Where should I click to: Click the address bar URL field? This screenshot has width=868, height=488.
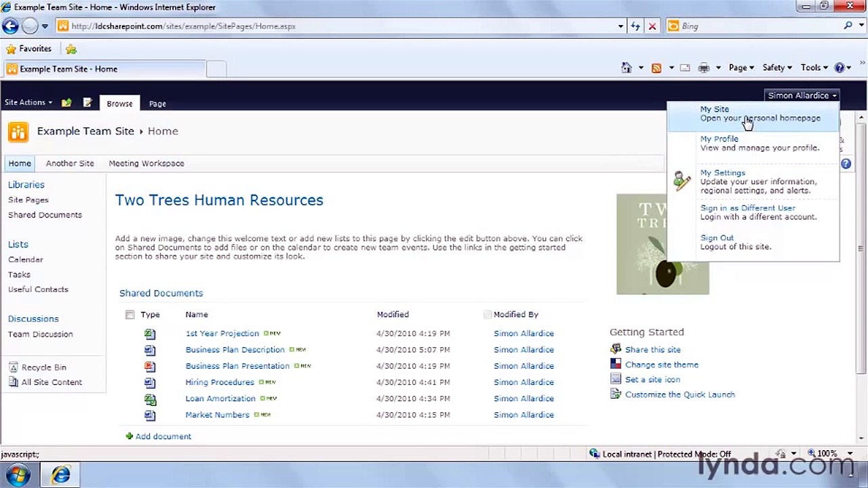click(x=336, y=26)
